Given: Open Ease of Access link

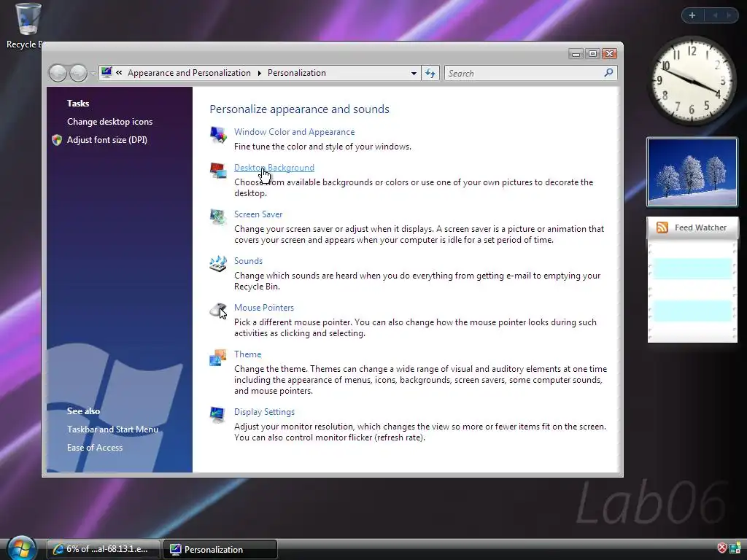Looking at the screenshot, I should [x=95, y=448].
